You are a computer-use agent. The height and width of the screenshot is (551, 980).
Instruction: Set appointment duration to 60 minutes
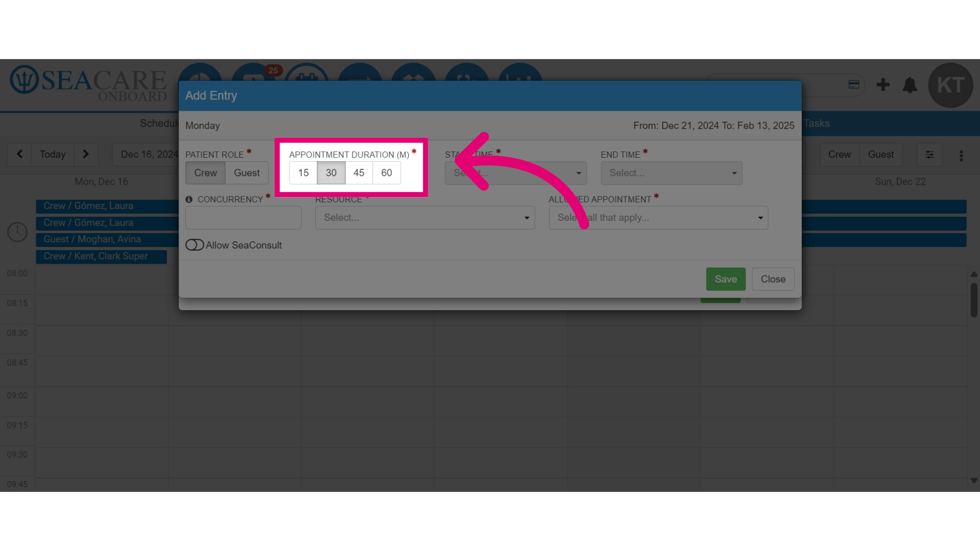[386, 173]
